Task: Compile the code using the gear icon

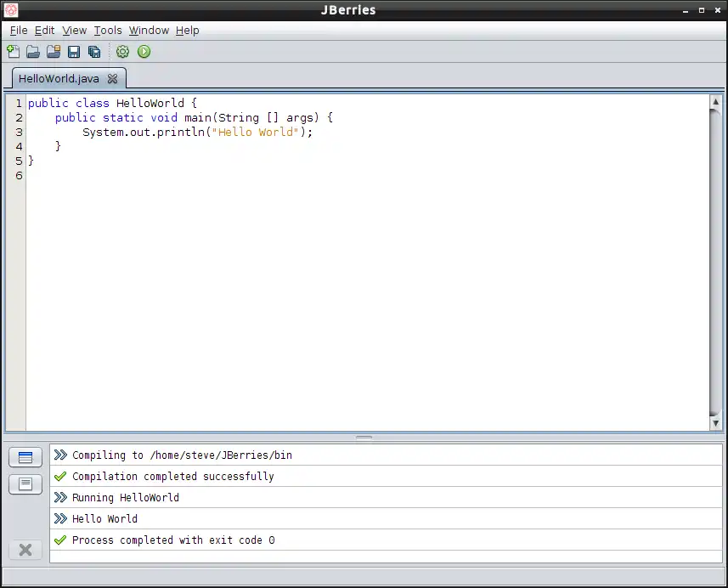Action: (122, 52)
